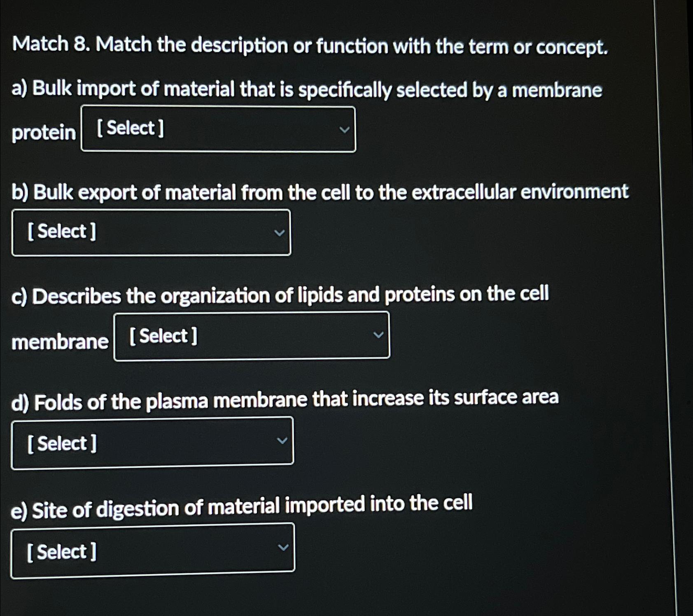693x616 pixels.
Task: Open the dropdown for bulk export question b
Action: [152, 232]
